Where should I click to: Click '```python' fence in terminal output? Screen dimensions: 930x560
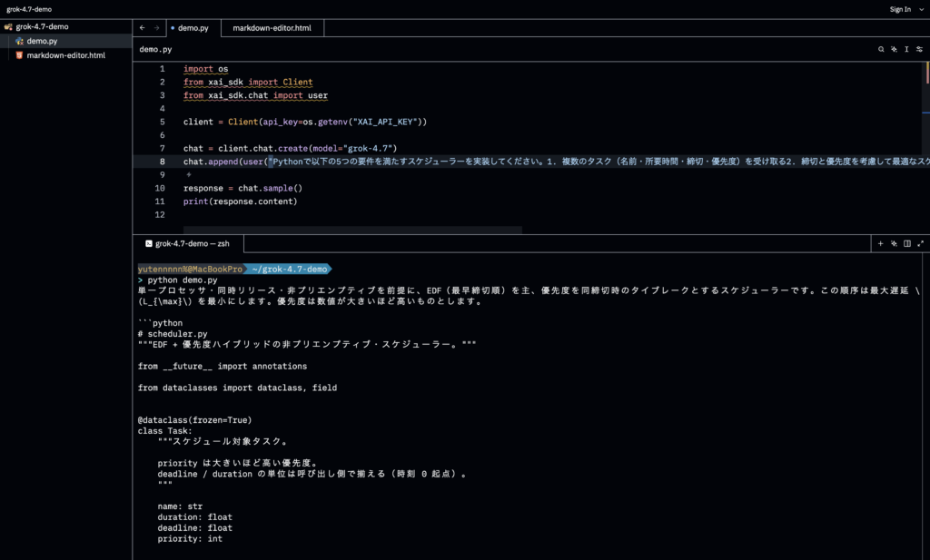tap(160, 323)
